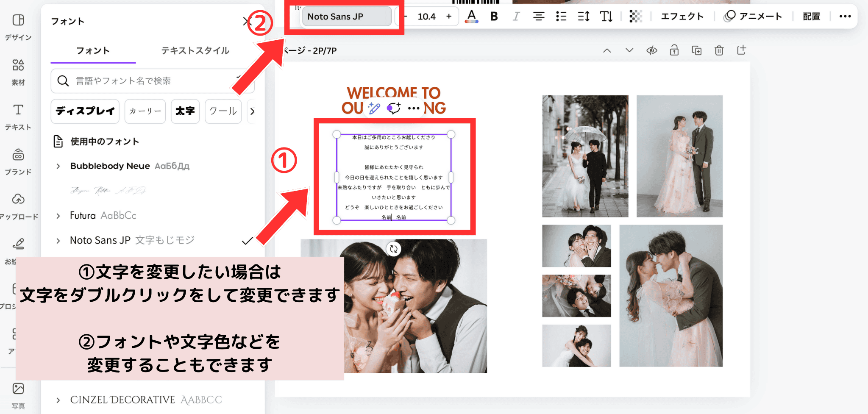This screenshot has width=868, height=414.
Task: Open the text color picker
Action: click(x=471, y=17)
